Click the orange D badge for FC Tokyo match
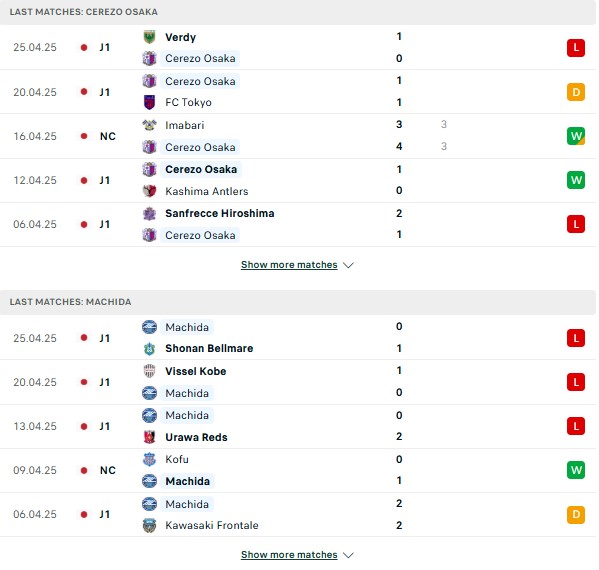The height and width of the screenshot is (570, 599). 576,92
